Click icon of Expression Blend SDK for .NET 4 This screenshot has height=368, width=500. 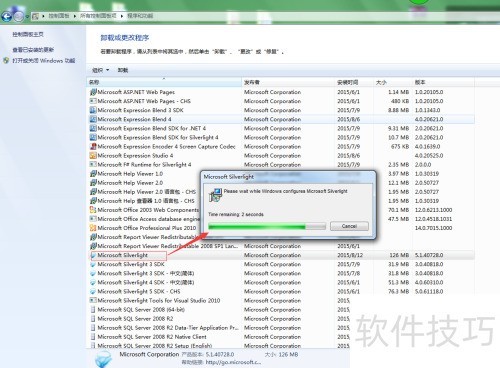(x=93, y=128)
